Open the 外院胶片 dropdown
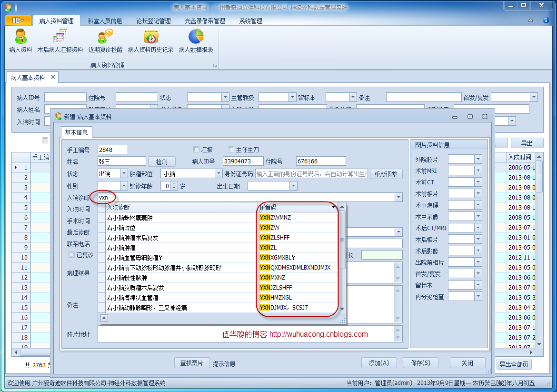Image resolution: width=557 pixels, height=392 pixels. click(478, 159)
